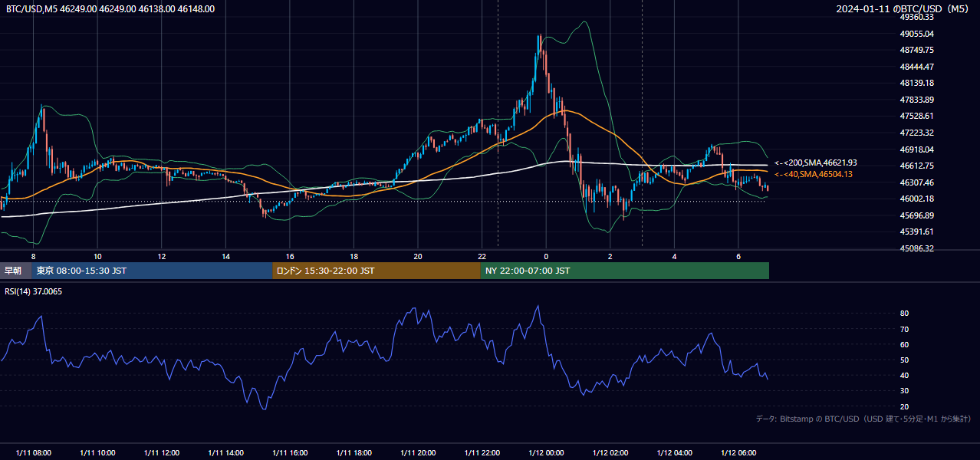Click price axis value 49360.33

click(916, 17)
